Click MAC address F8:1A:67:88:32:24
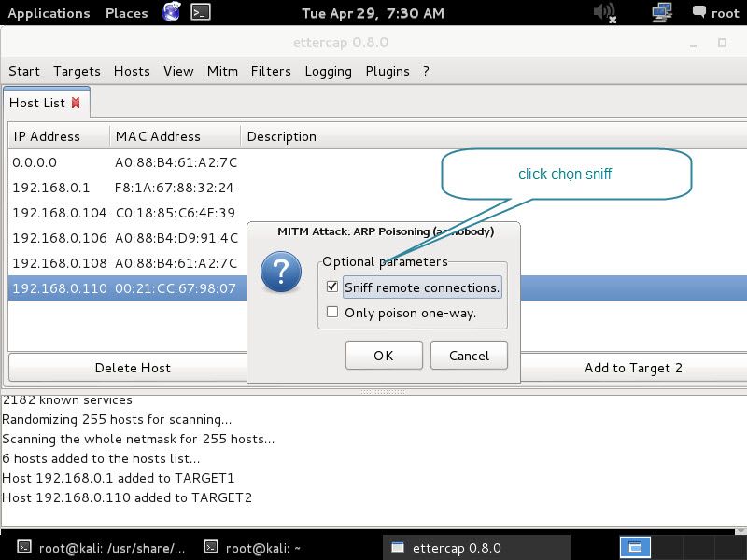Viewport: 747px width, 560px height. pos(174,188)
